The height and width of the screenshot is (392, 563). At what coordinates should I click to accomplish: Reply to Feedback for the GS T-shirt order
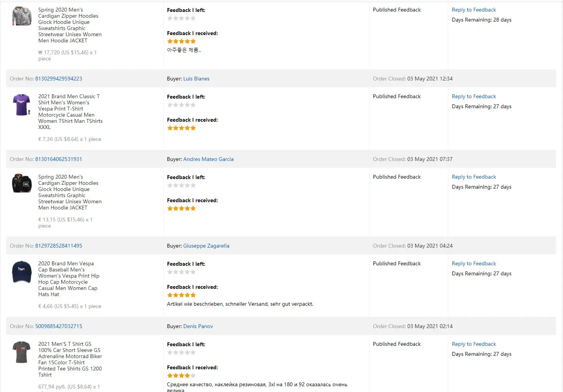[474, 344]
